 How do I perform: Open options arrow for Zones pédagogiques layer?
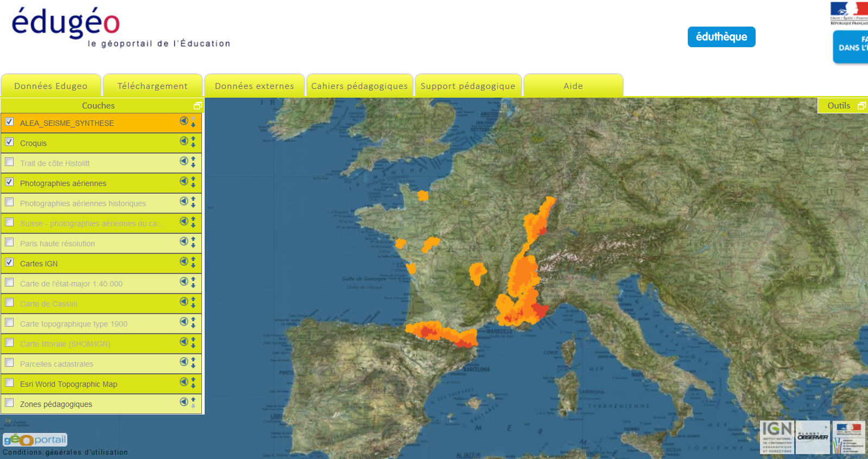(184, 402)
